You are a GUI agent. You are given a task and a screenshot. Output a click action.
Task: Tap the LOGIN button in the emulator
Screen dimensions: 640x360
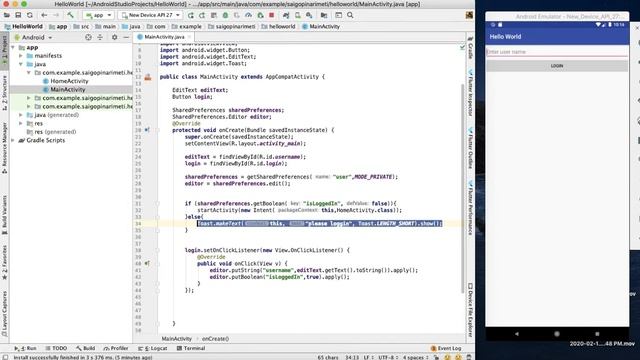point(557,66)
